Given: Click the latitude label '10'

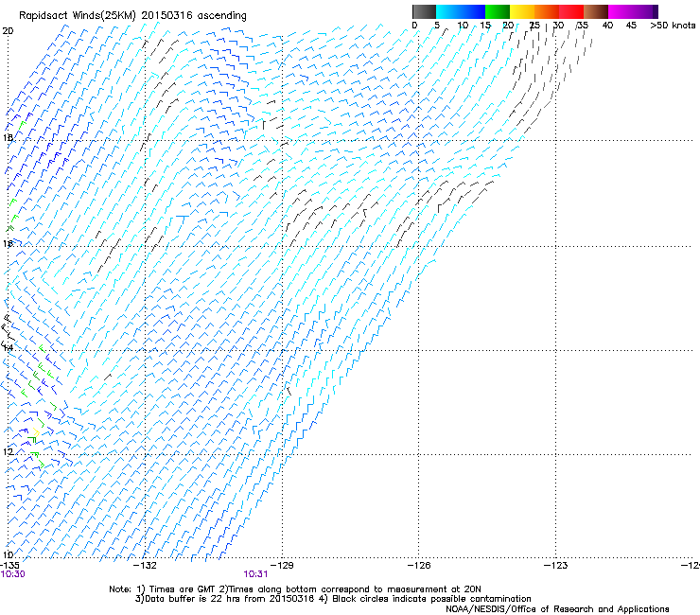Looking at the screenshot, I should click(x=8, y=554).
